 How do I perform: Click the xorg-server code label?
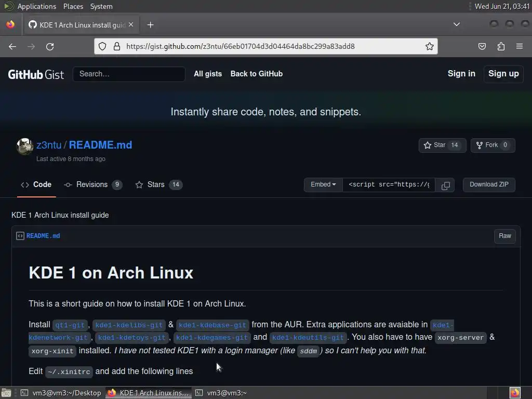(460, 338)
